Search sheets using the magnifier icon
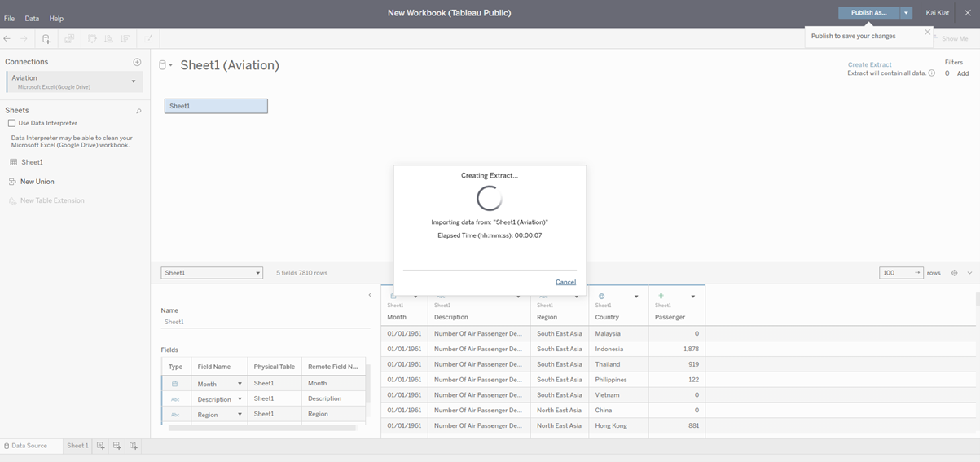980x462 pixels. click(138, 111)
